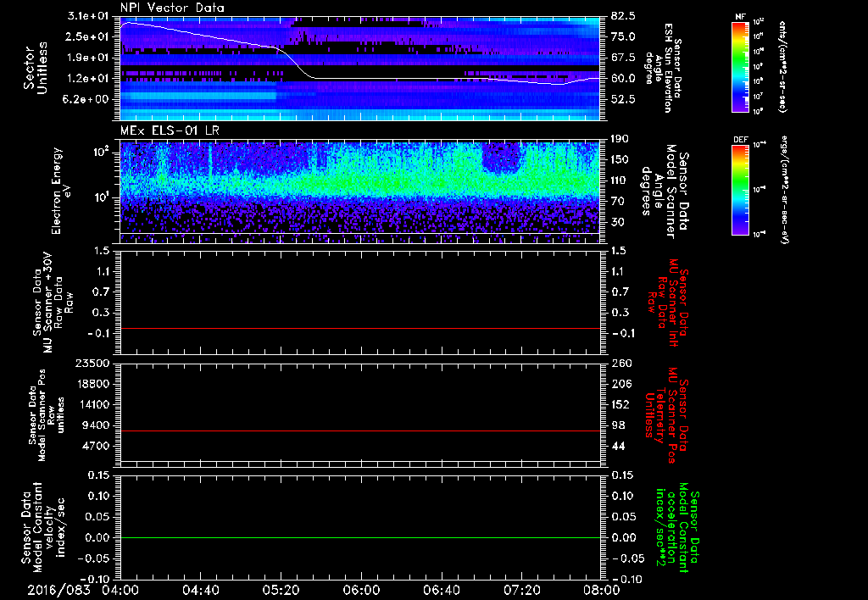Click the red "MU Scanner Pos Telemetry" label
Screen dimensions: 868x600
[666, 415]
